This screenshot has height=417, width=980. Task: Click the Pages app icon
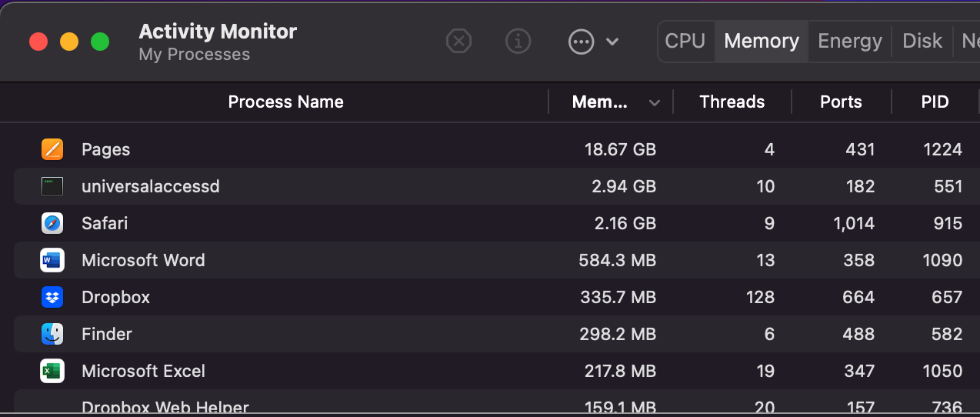[52, 149]
